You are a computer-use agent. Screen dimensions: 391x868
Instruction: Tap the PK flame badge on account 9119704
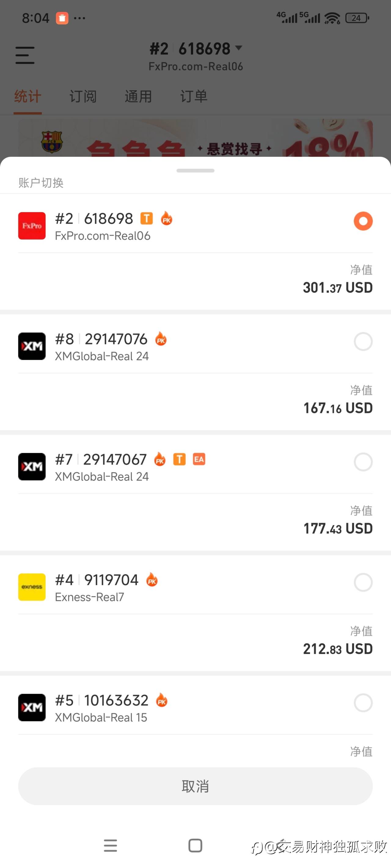[152, 580]
